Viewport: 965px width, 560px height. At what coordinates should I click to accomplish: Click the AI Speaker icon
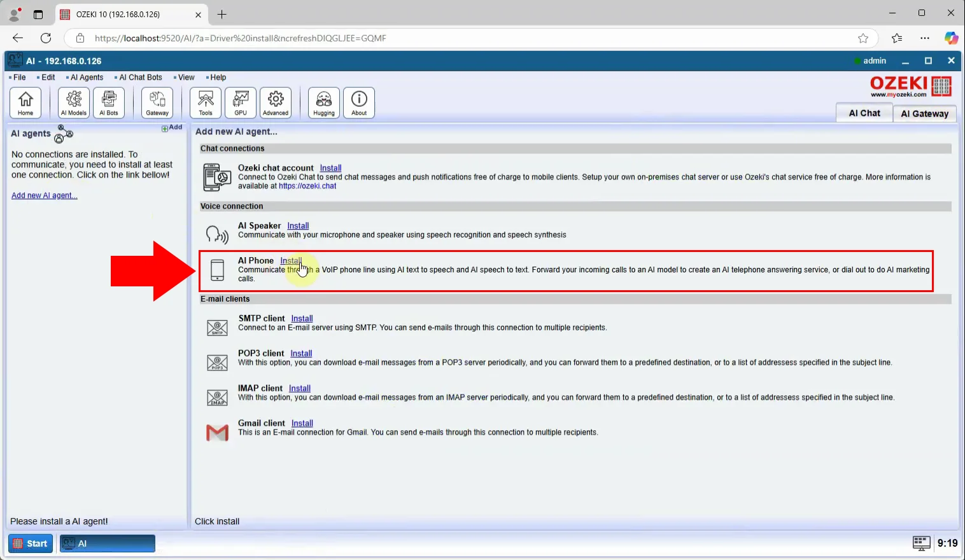click(x=217, y=234)
